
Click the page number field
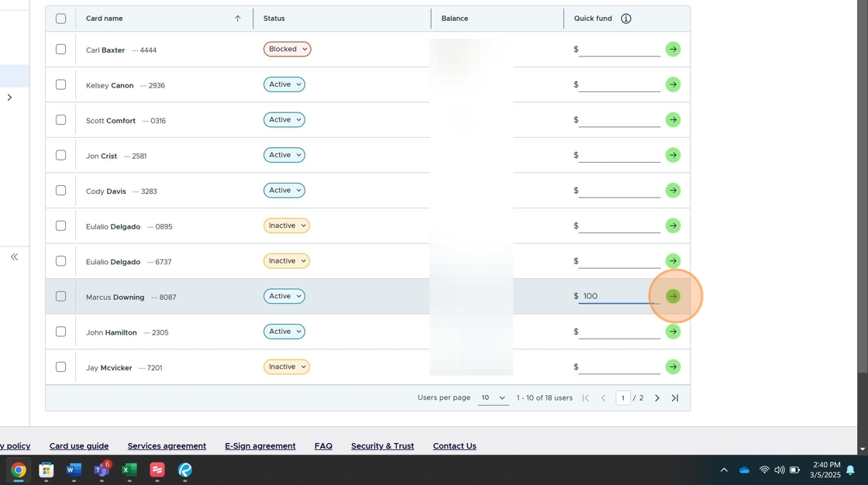click(623, 397)
